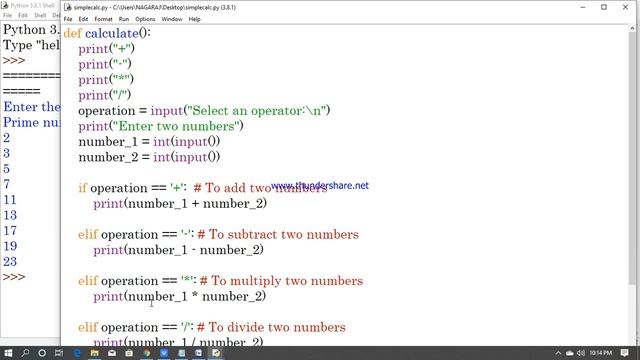640x360 pixels.
Task: Click the 'Select an operator' input line
Action: (x=204, y=111)
